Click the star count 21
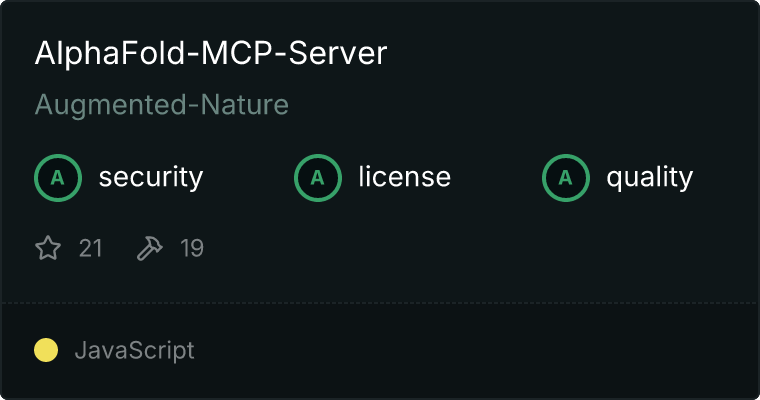 (91, 248)
